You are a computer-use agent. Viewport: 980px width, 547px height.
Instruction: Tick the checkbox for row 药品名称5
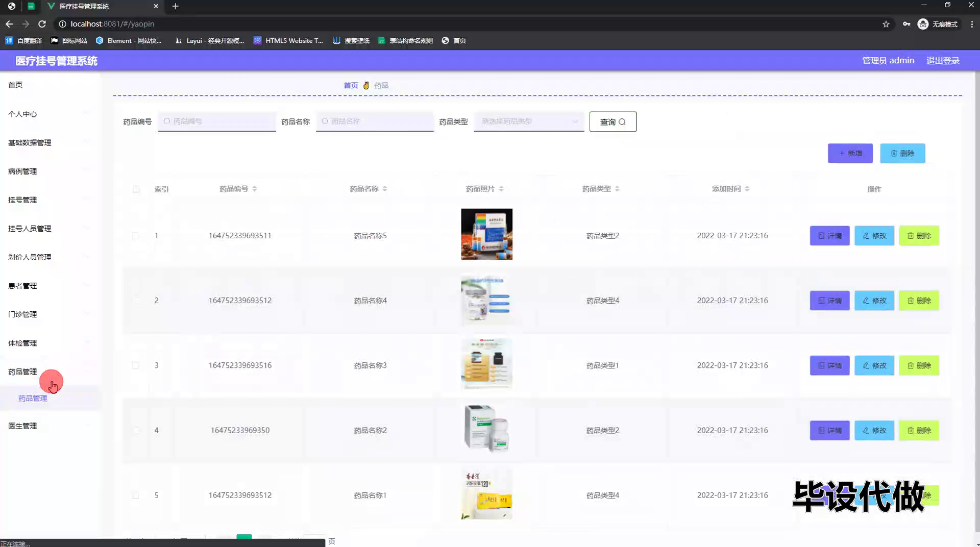point(135,236)
